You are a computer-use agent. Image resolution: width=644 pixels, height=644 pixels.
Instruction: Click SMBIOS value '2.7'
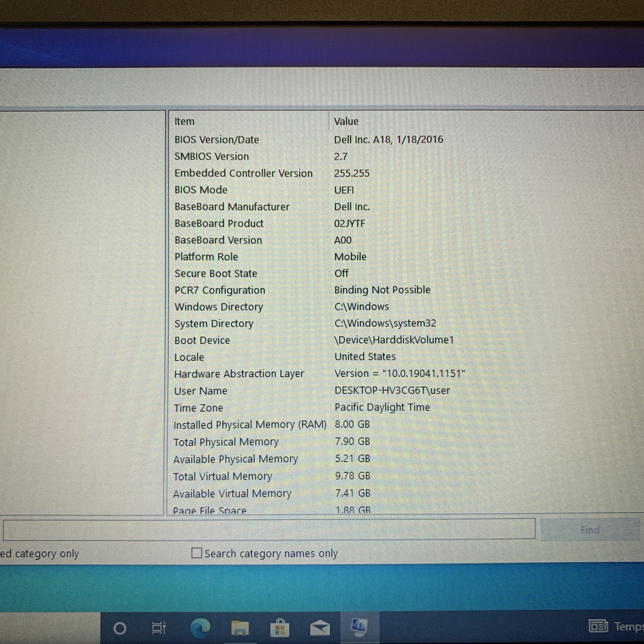tap(341, 157)
